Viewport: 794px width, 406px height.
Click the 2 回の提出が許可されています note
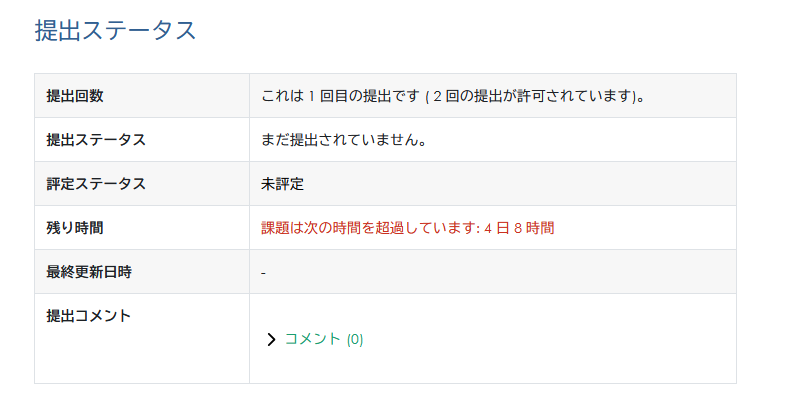[535, 96]
